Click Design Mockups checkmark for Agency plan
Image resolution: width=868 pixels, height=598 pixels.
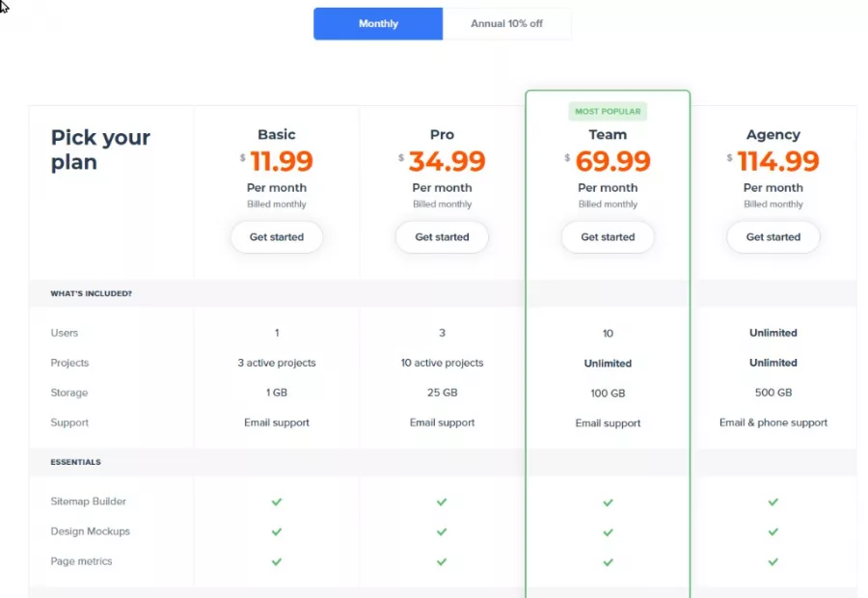point(773,531)
